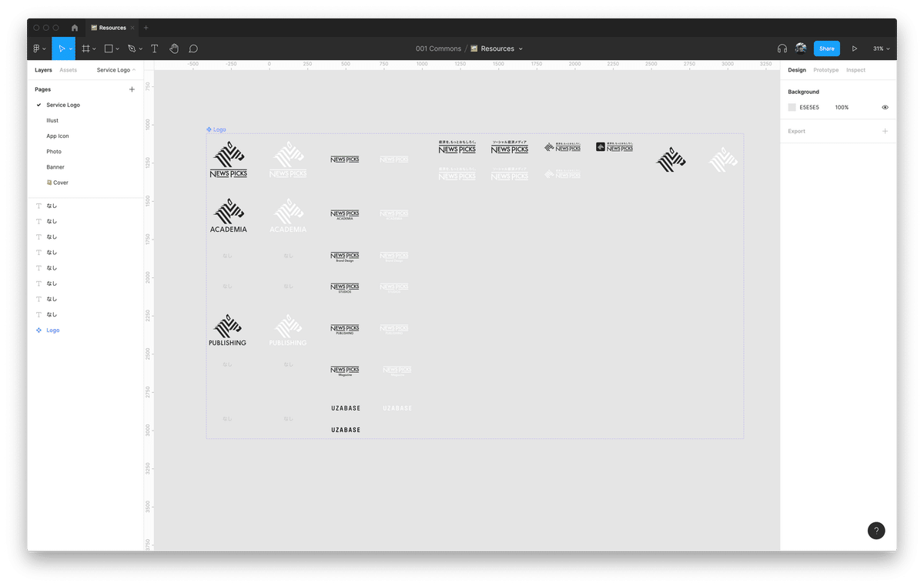Start audio conversation with headphones icon

[782, 49]
